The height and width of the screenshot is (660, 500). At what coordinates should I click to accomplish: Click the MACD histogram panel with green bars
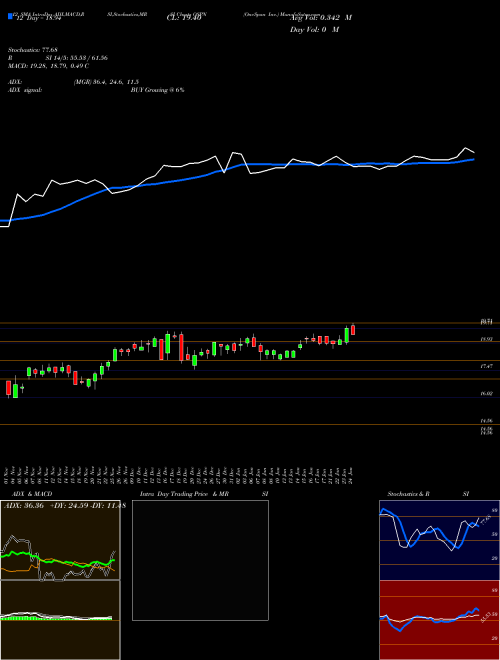60,620
